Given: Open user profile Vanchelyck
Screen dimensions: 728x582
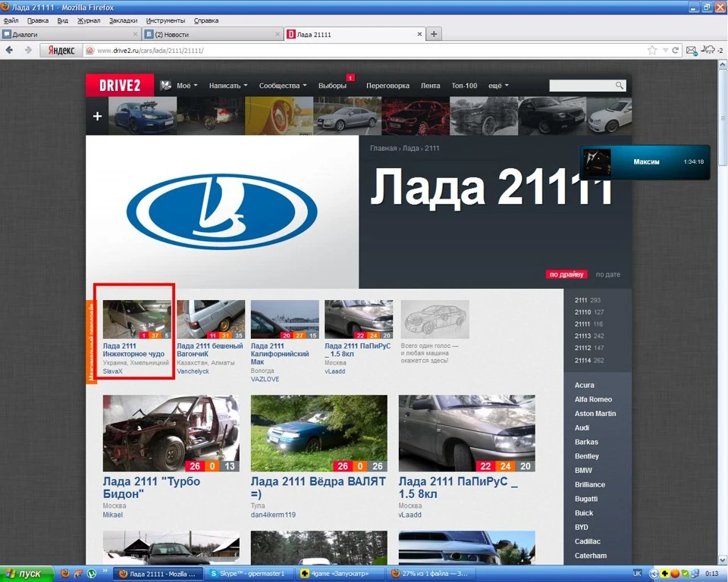Looking at the screenshot, I should click(x=193, y=371).
